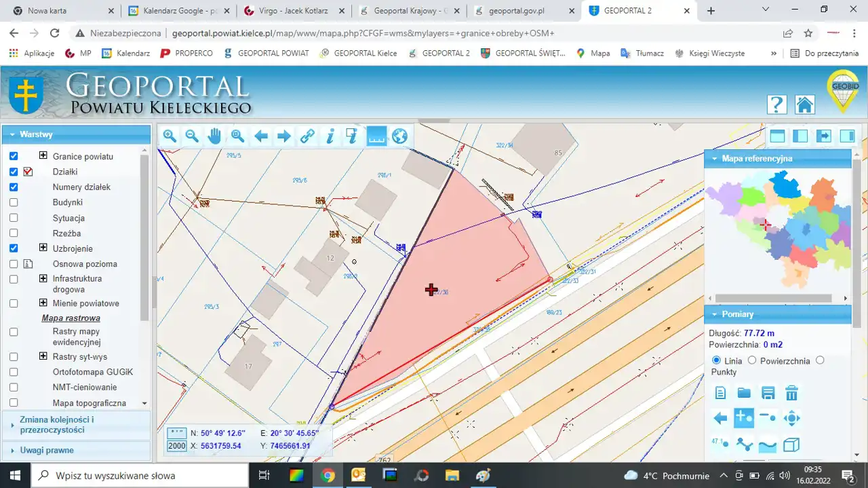Turn on the Ortofotomapa GUGiK layer
This screenshot has width=868, height=488.
pyautogui.click(x=14, y=372)
